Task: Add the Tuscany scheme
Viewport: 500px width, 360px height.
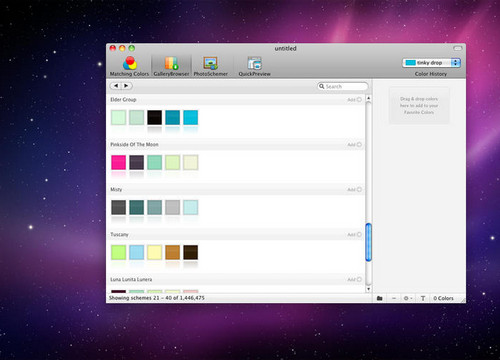Action: click(354, 235)
